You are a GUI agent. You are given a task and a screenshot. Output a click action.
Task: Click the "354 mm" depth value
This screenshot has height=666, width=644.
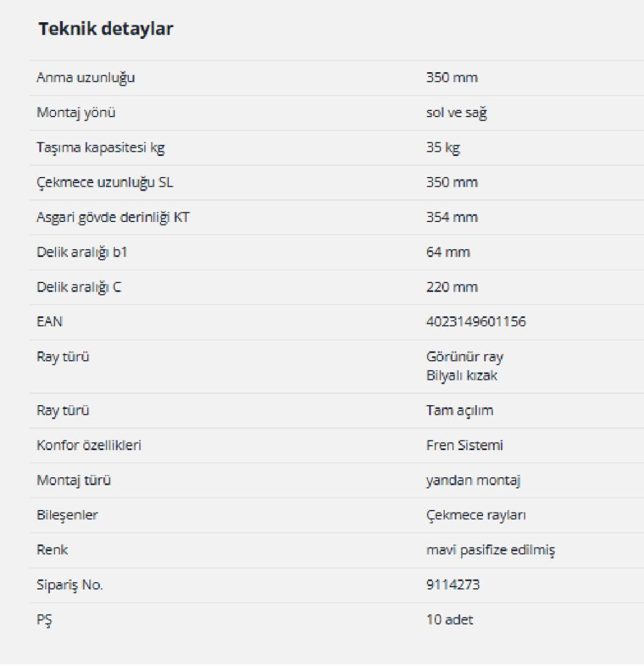(452, 218)
